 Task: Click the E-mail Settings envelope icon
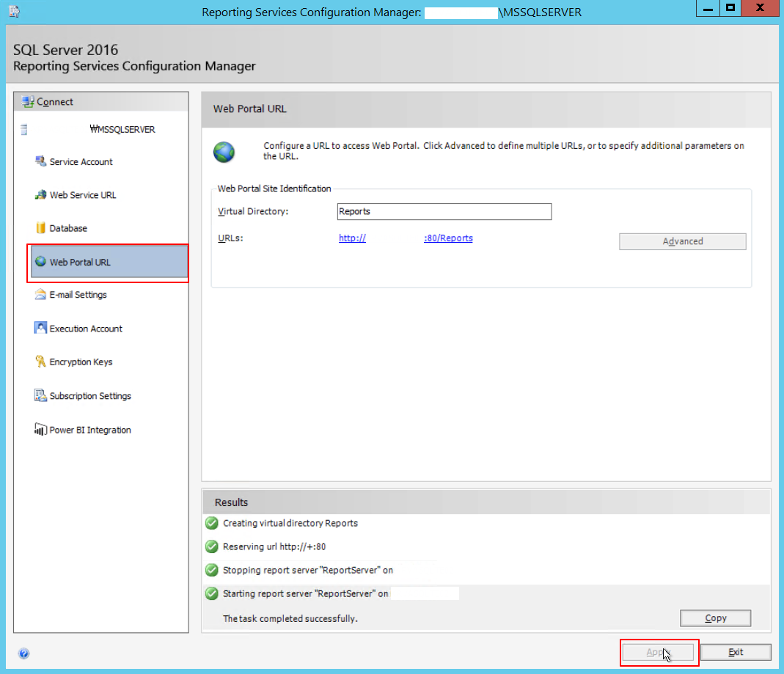(x=40, y=295)
